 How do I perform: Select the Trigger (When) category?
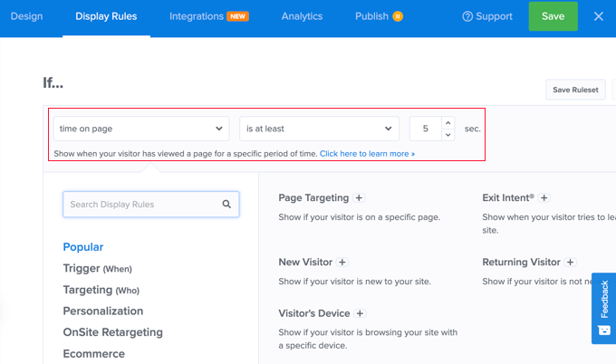point(98,269)
